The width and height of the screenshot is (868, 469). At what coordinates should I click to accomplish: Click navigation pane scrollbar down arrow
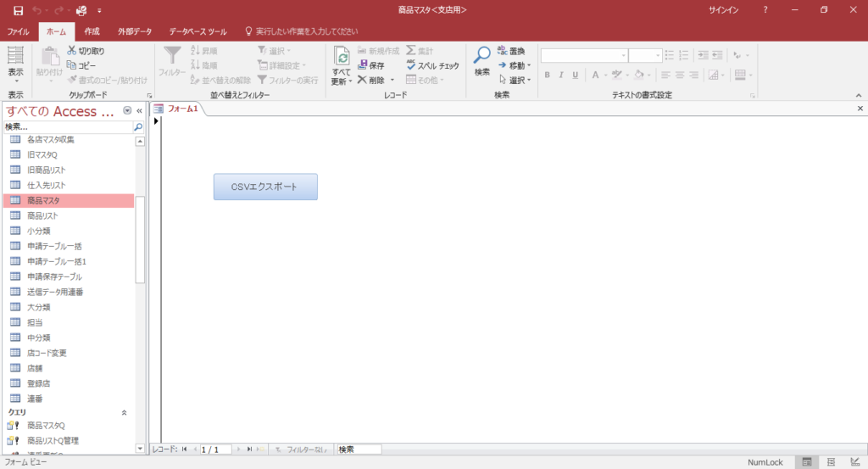(140, 449)
